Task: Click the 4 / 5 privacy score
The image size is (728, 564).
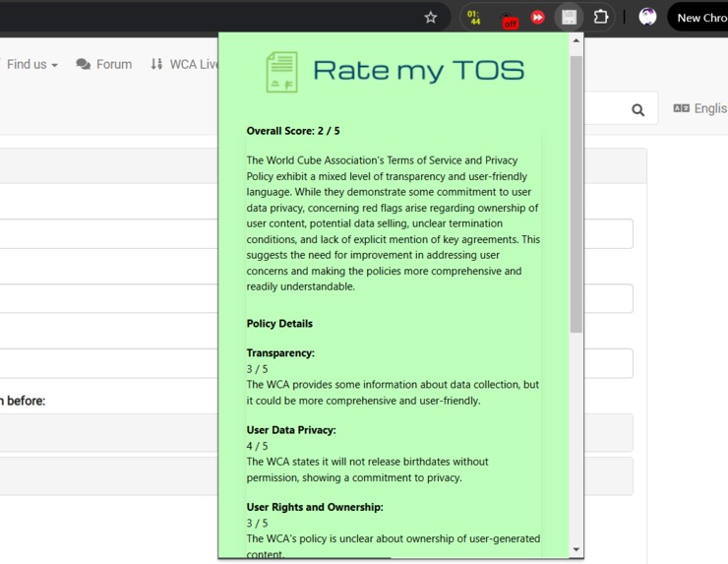Action: click(257, 446)
